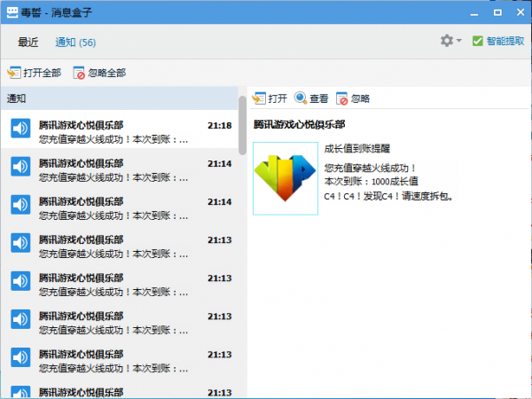The image size is (532, 399).
Task: Click the 打开 icon in detail pane
Action: pos(259,98)
